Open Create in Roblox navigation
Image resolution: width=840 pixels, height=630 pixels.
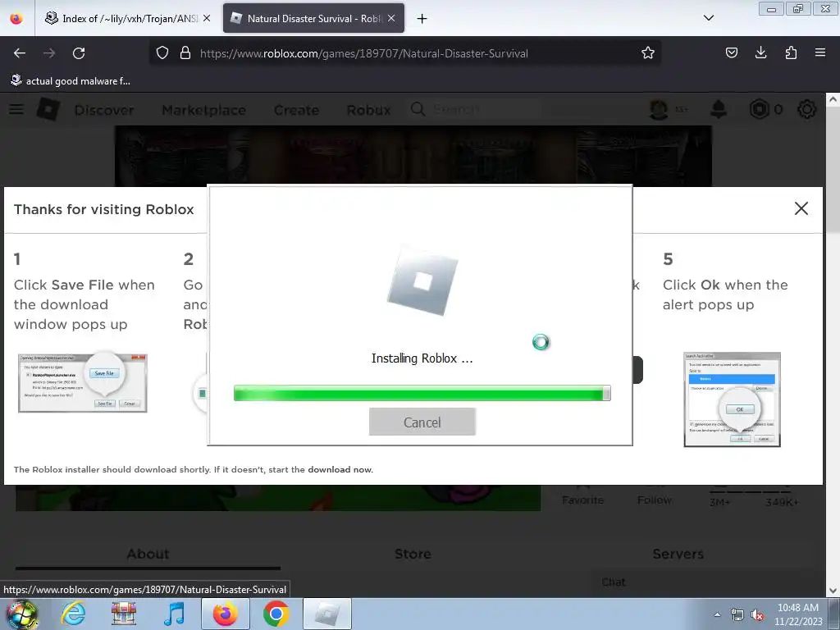pos(296,110)
